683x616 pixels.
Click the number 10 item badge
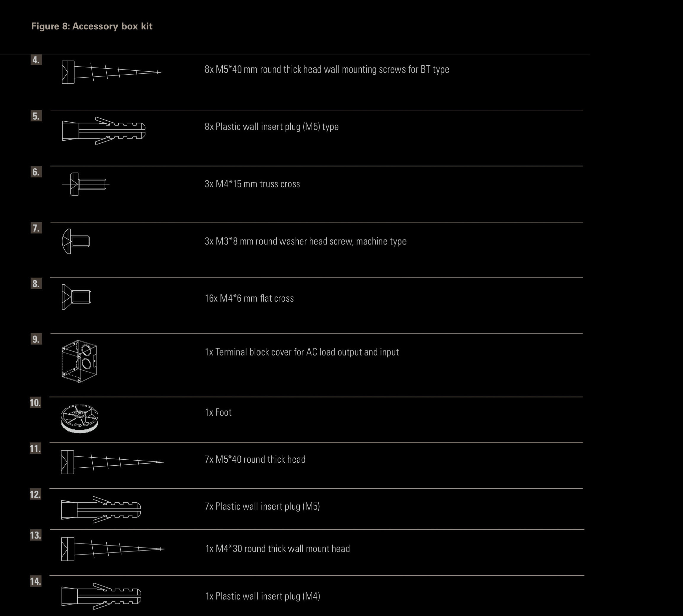tap(35, 403)
